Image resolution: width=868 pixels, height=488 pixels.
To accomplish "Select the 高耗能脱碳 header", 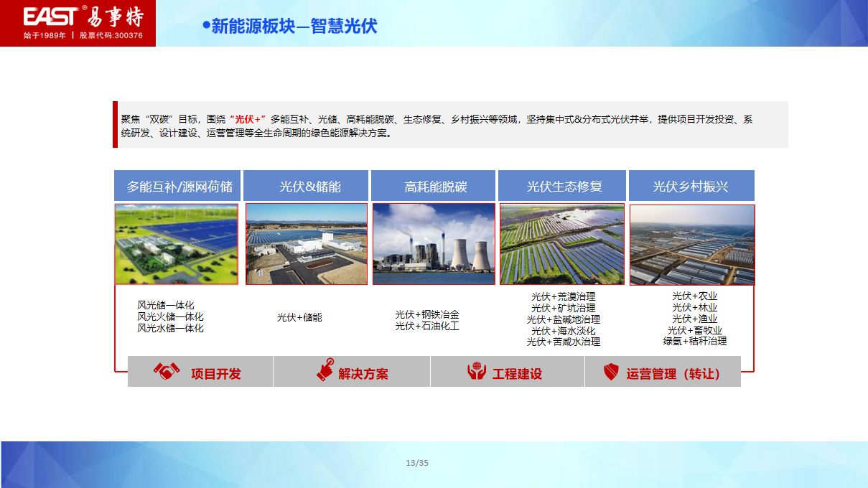I will pyautogui.click(x=433, y=187).
